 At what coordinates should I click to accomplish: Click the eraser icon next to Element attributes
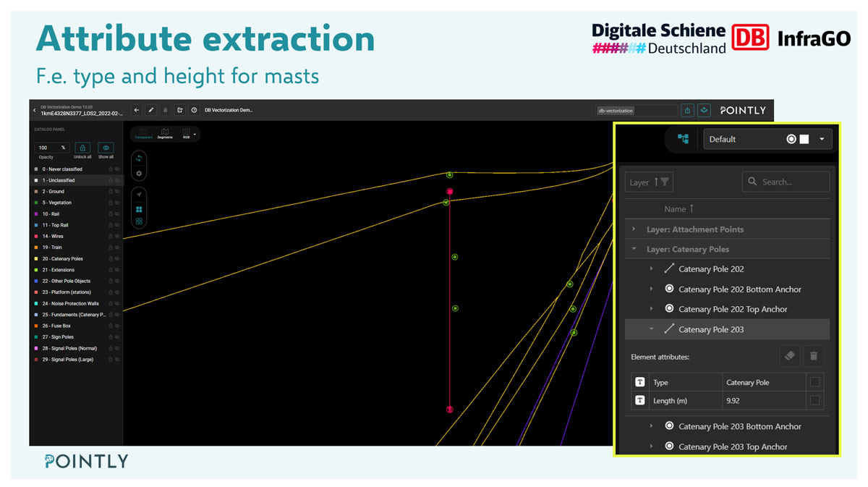point(789,356)
